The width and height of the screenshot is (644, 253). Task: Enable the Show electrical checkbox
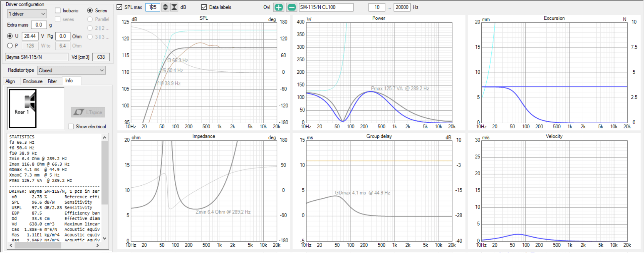click(70, 126)
